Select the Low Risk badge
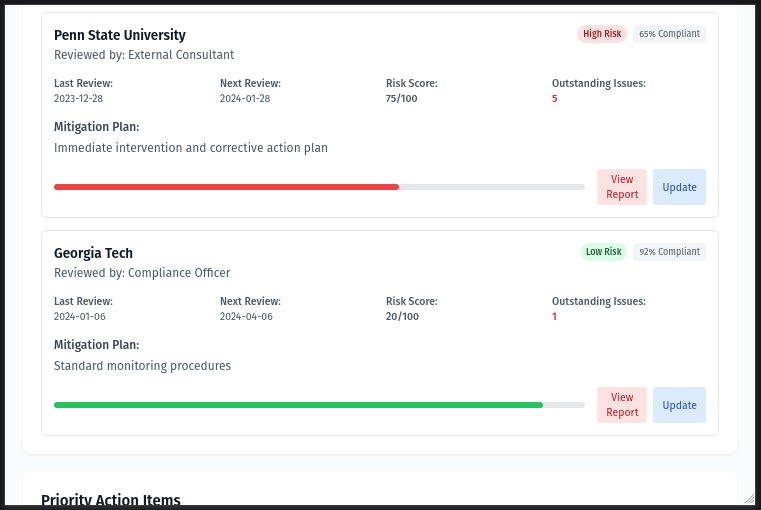 (x=603, y=252)
